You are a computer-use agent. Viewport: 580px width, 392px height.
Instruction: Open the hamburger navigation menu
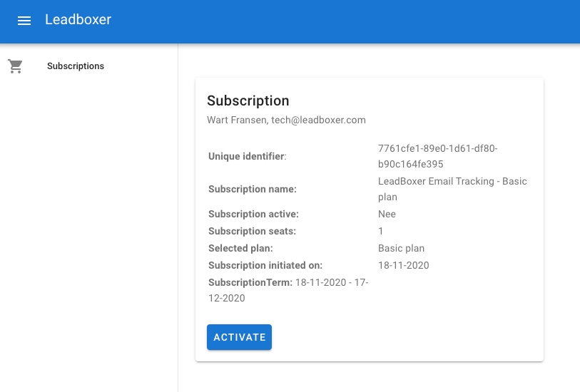pos(24,21)
